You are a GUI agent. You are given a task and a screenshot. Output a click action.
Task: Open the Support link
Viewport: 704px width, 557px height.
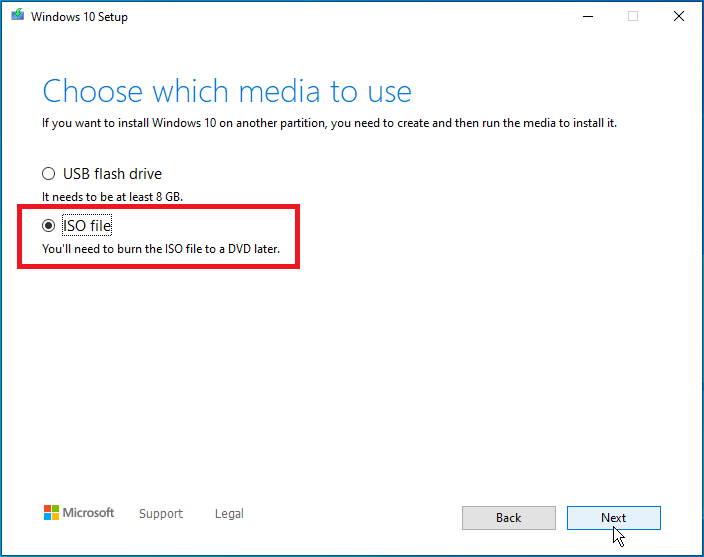pos(161,513)
